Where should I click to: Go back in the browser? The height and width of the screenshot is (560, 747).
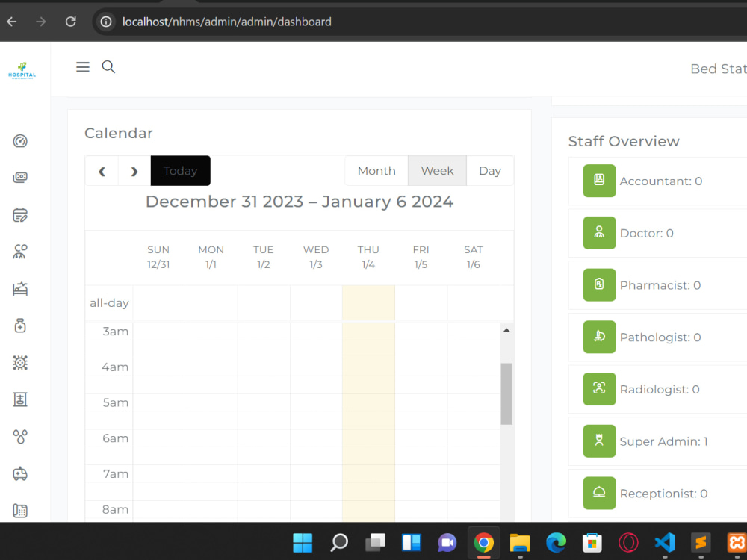point(12,22)
